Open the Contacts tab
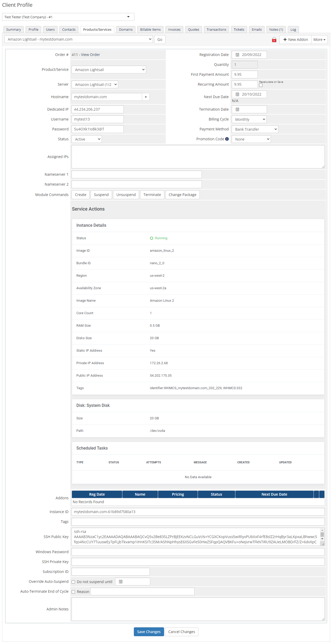 (x=69, y=29)
